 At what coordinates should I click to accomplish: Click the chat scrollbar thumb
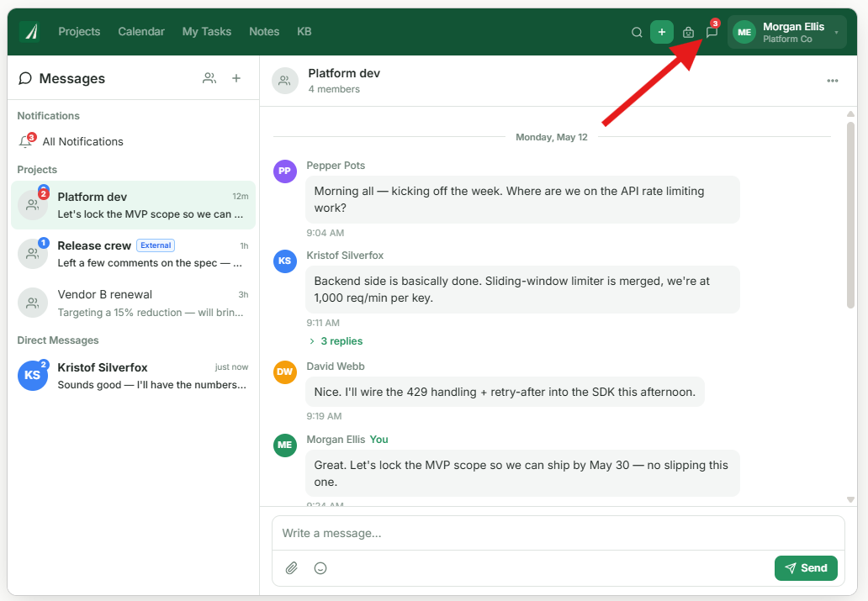click(851, 214)
